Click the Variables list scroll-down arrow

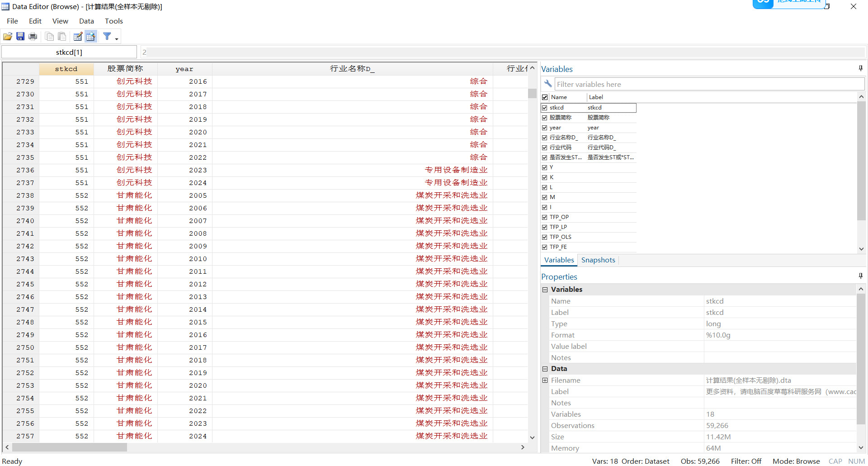pyautogui.click(x=861, y=249)
